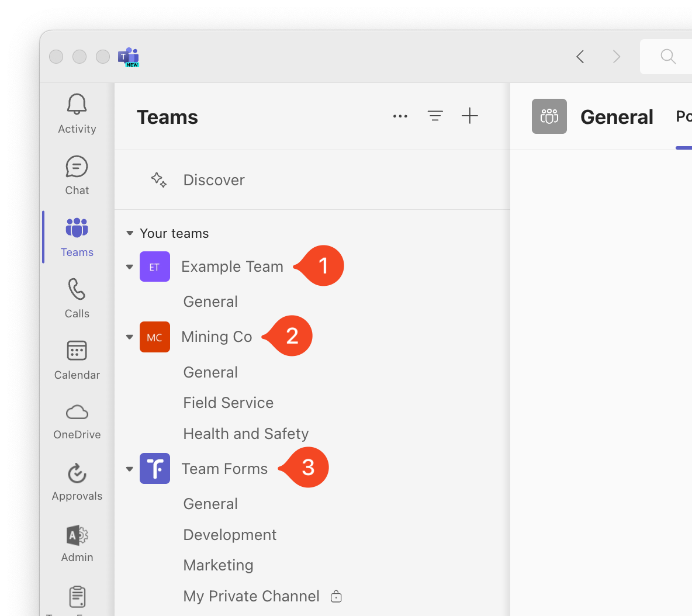Click the plus icon to add a team
692x616 pixels.
pyautogui.click(x=469, y=116)
